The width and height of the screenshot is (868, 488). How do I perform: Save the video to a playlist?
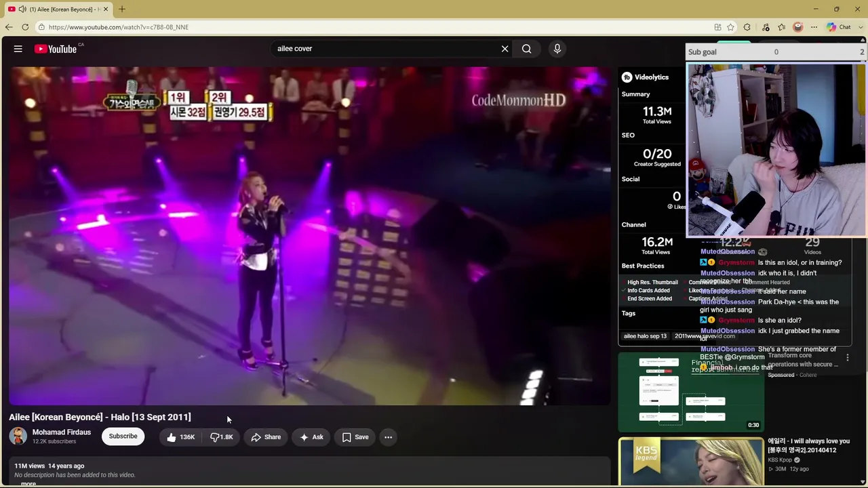point(355,437)
